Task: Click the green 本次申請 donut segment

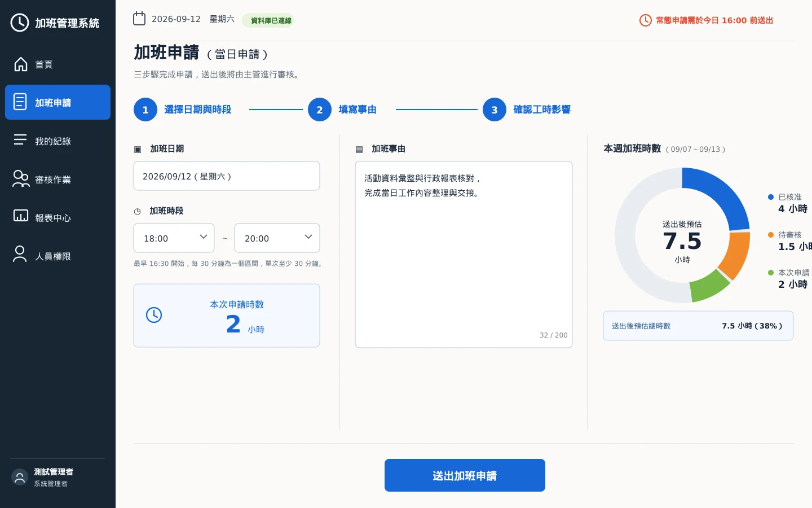Action: 709,286
